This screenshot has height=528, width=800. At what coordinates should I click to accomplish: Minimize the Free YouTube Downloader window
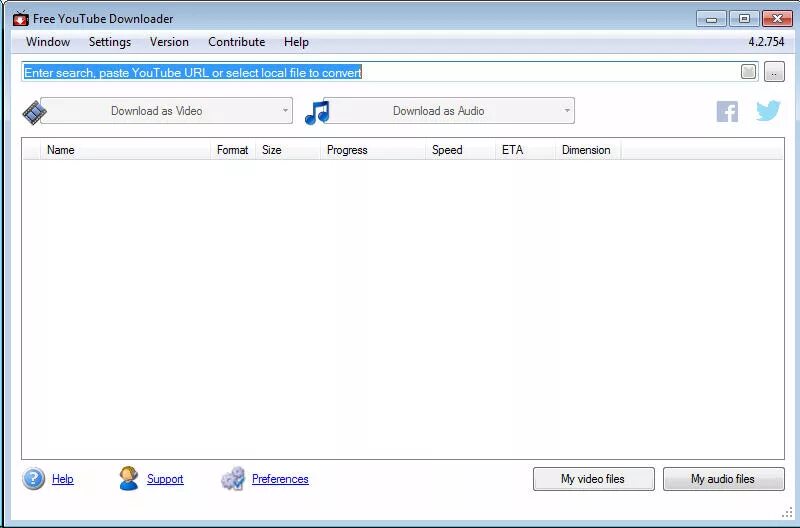click(711, 19)
